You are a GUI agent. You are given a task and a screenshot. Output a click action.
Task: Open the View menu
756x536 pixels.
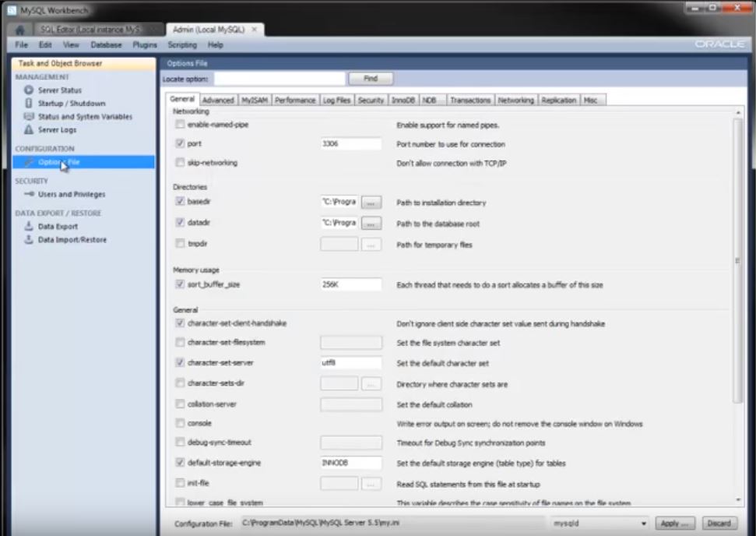pyautogui.click(x=71, y=45)
